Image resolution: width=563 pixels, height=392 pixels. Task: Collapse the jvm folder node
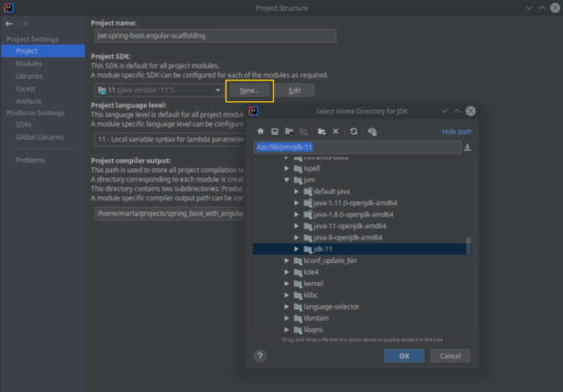coord(287,180)
